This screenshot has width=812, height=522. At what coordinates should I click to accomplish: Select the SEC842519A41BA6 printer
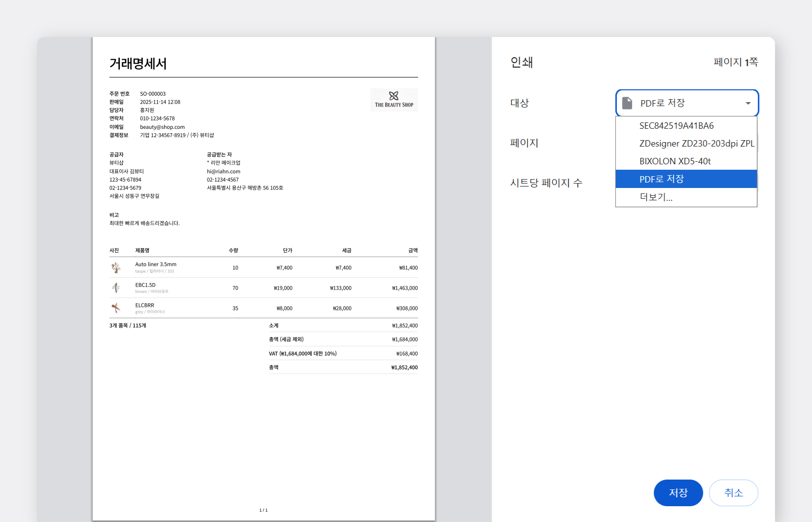point(676,126)
